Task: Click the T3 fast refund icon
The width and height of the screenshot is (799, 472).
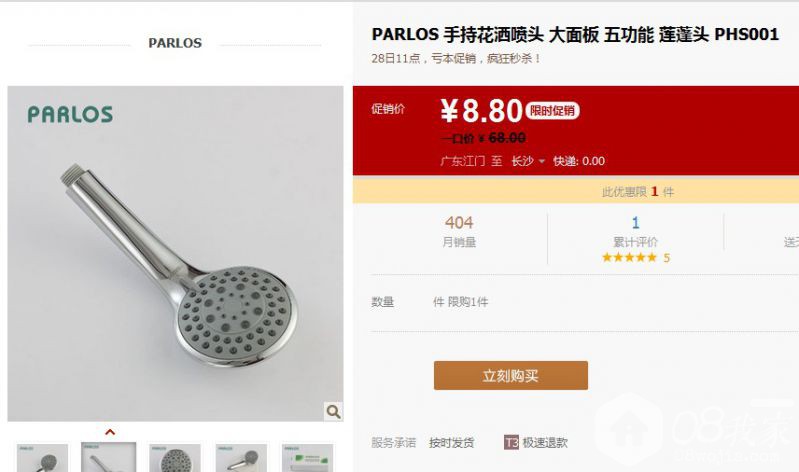Action: (511, 442)
